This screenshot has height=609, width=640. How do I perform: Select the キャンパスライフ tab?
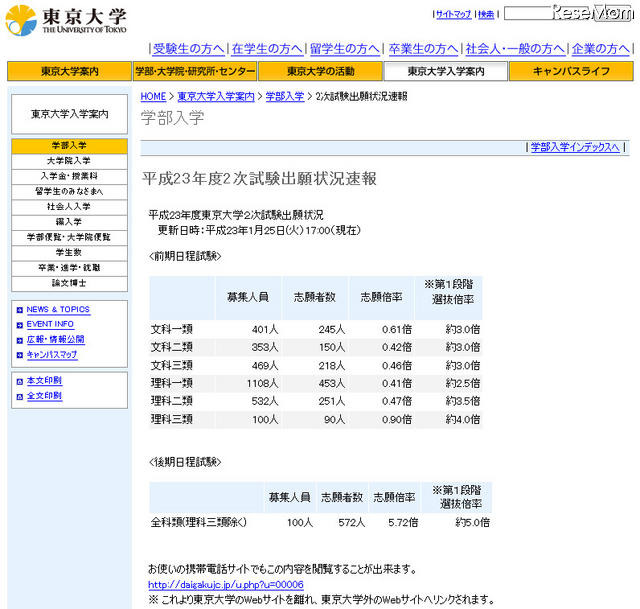571,71
